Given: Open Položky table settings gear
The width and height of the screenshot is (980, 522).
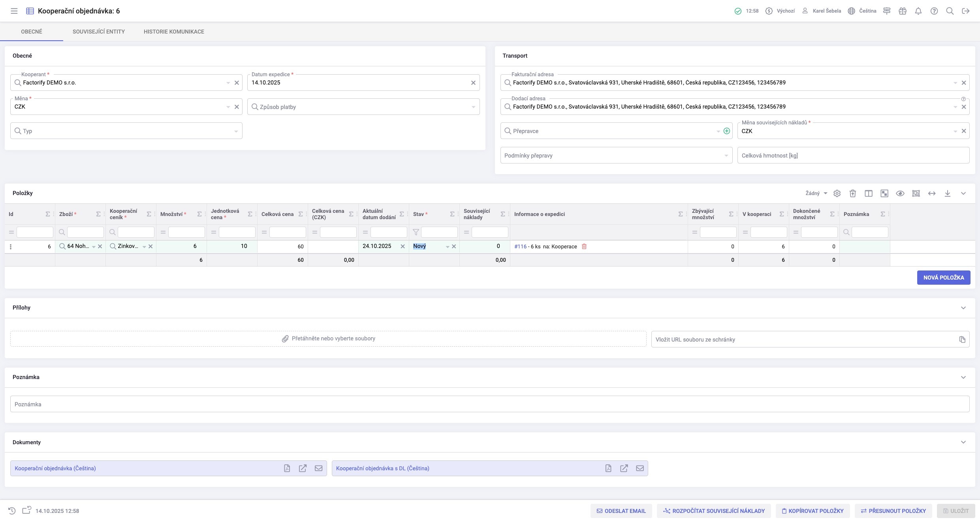Looking at the screenshot, I should pos(837,193).
